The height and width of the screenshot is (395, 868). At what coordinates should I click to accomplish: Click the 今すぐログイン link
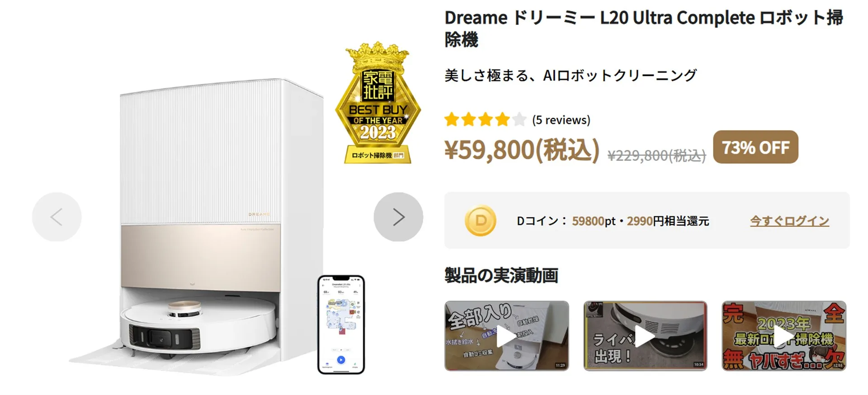(x=789, y=221)
